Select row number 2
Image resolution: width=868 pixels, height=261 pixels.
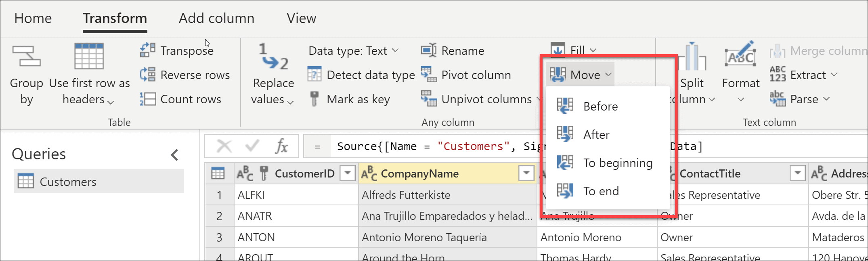[x=219, y=216]
